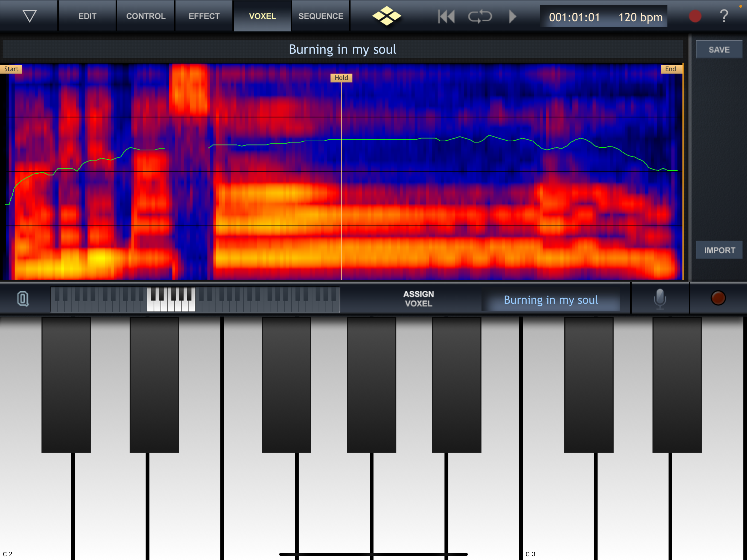This screenshot has height=560, width=747.
Task: Click the IMPORT button
Action: [719, 250]
